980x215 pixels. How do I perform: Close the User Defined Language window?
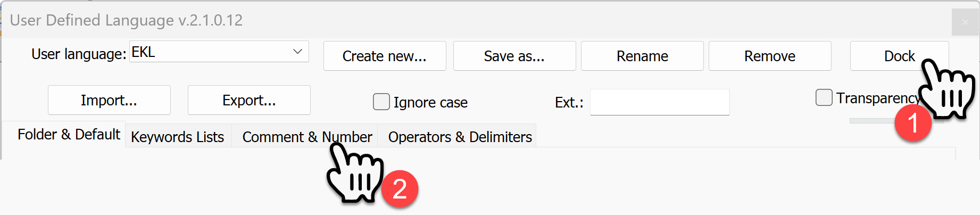(965, 22)
